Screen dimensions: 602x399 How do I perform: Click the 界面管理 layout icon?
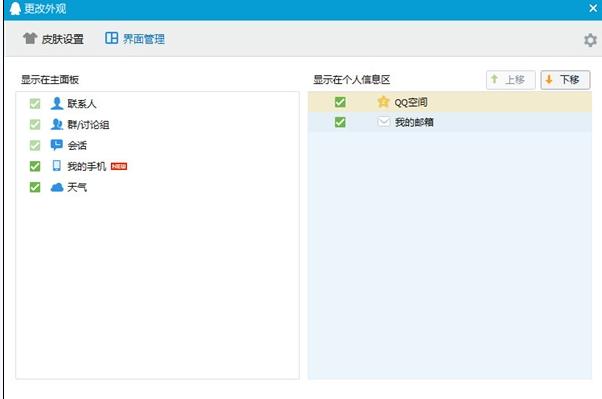click(111, 38)
